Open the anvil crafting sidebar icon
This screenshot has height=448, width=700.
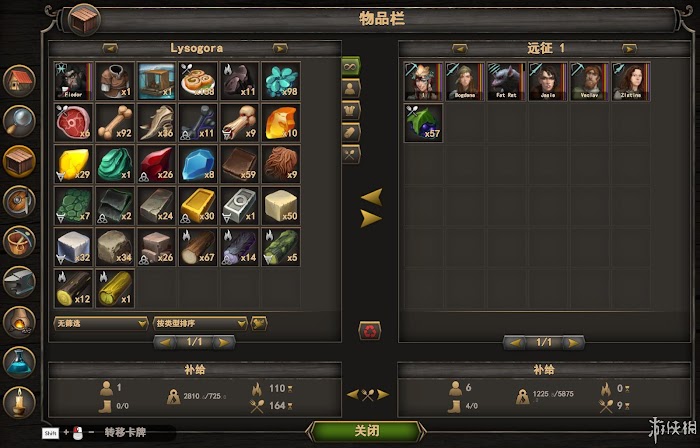pos(19,282)
